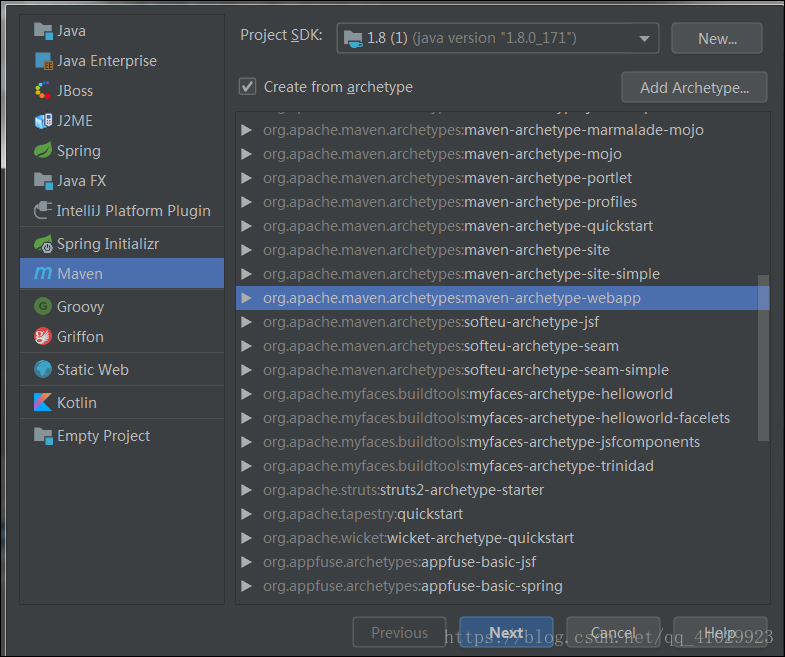Expand the maven-archetype-portlet arrow
The image size is (785, 657).
point(246,178)
